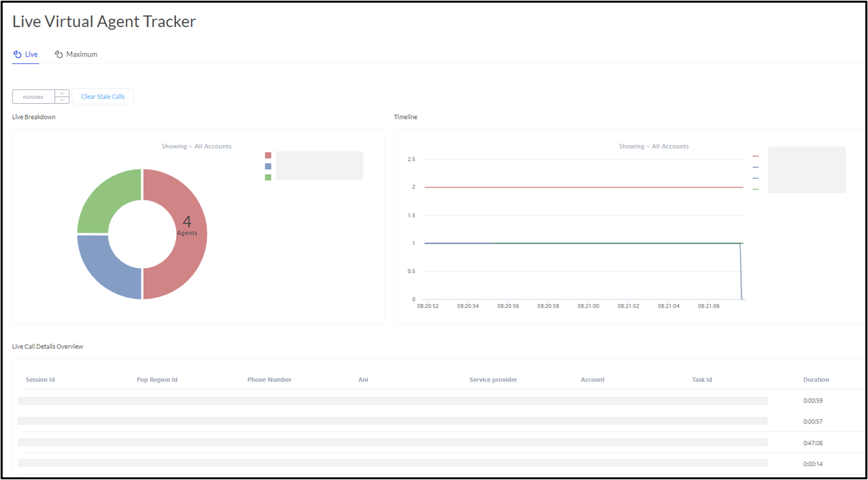The height and width of the screenshot is (480, 868).
Task: Click the red legend swatch in Live Breakdown
Action: [268, 155]
